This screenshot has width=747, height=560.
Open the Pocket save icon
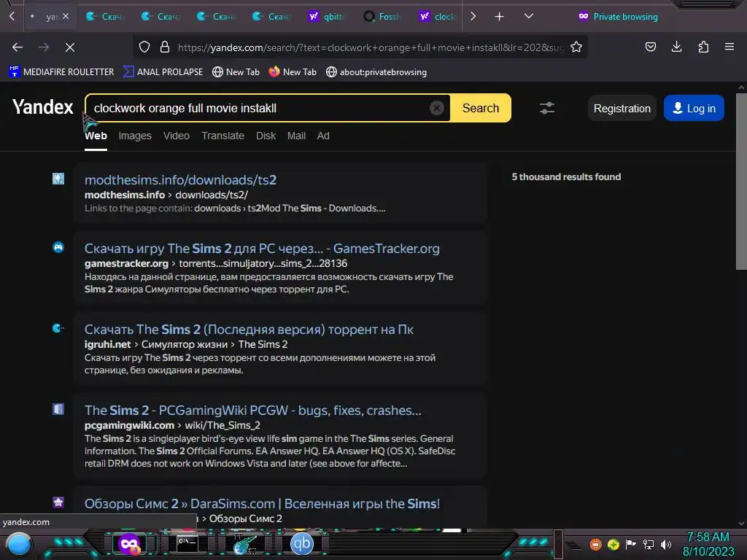click(x=650, y=47)
